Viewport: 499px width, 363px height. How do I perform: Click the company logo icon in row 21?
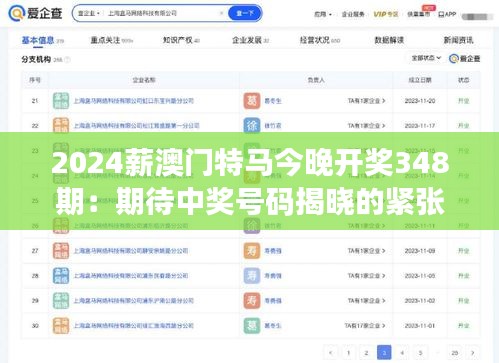point(61,101)
